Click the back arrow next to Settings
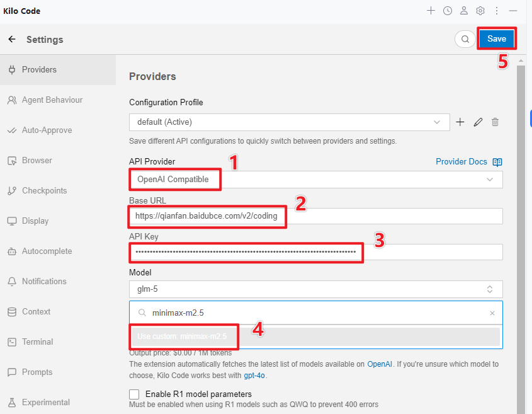 coord(12,39)
